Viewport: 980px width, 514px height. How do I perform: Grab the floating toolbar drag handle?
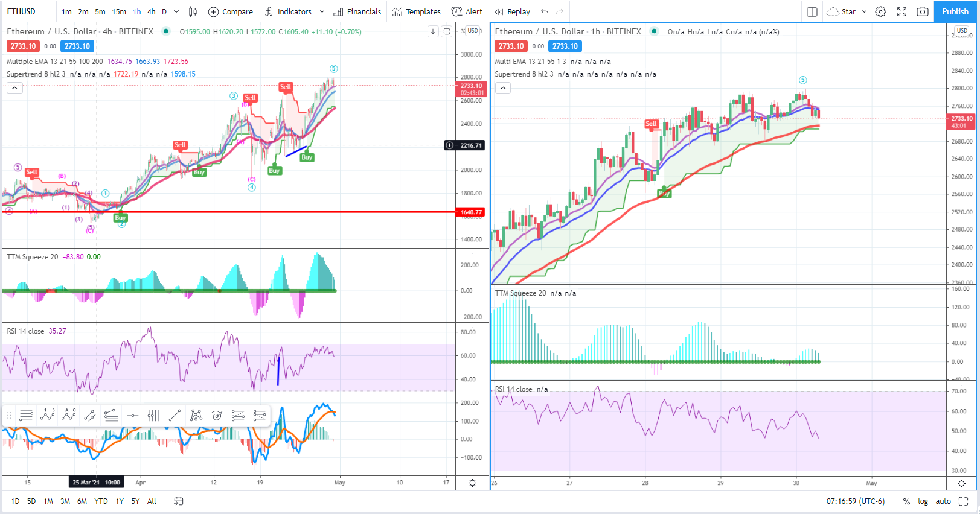point(8,415)
